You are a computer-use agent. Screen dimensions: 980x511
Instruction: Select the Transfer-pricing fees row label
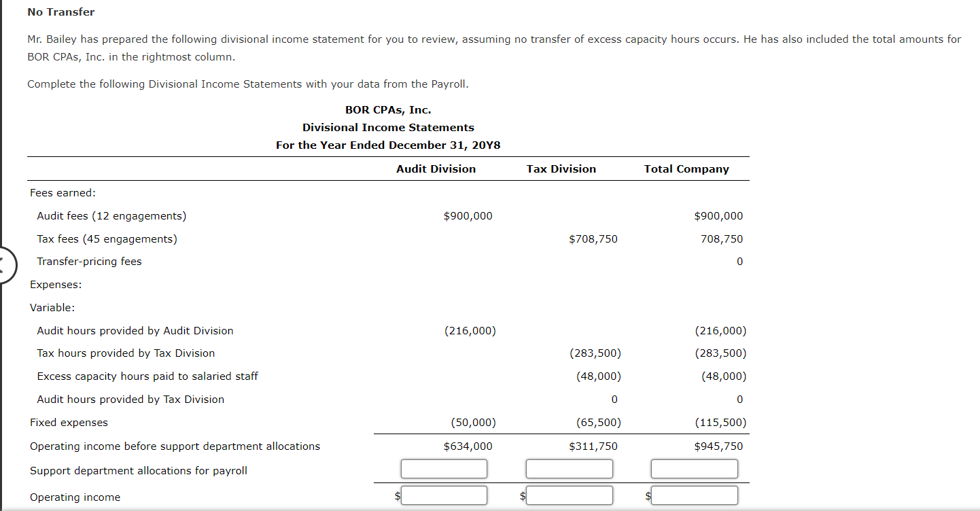[x=89, y=261]
